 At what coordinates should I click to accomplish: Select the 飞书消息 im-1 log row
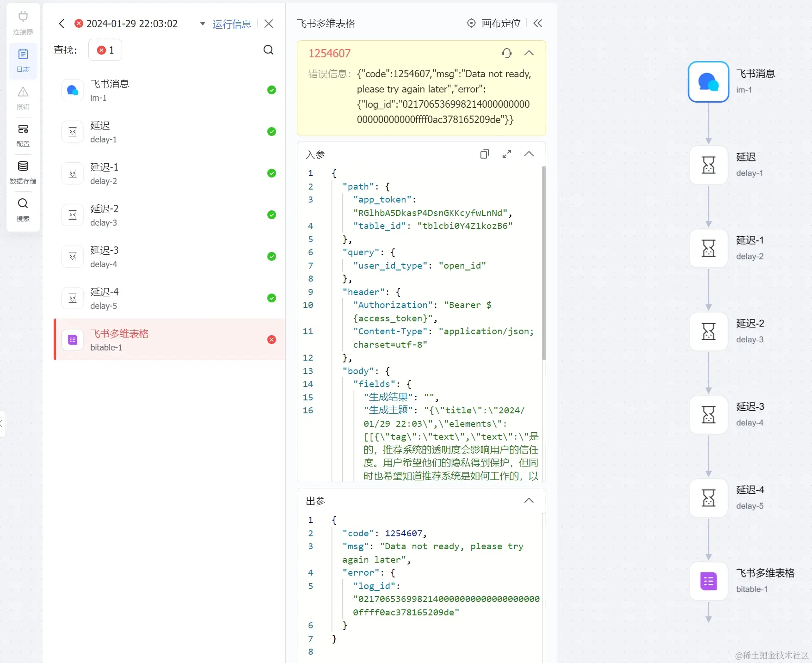(169, 90)
